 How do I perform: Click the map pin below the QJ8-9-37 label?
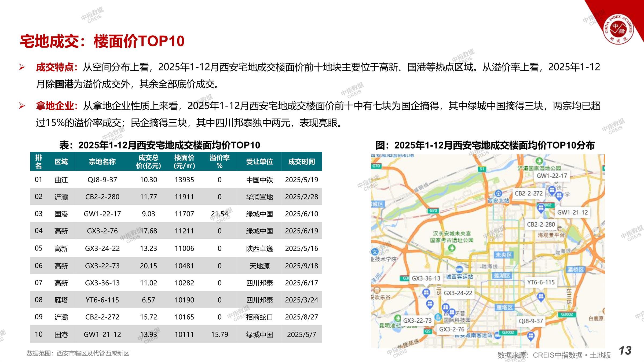pyautogui.click(x=530, y=335)
